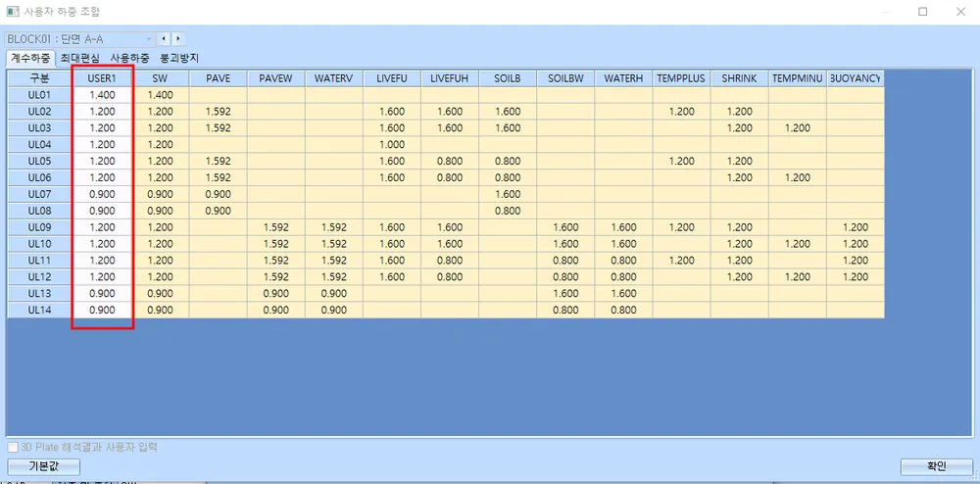980x484 pixels.
Task: Click PAVEW value 0.900 in UL14
Action: pyautogui.click(x=276, y=310)
